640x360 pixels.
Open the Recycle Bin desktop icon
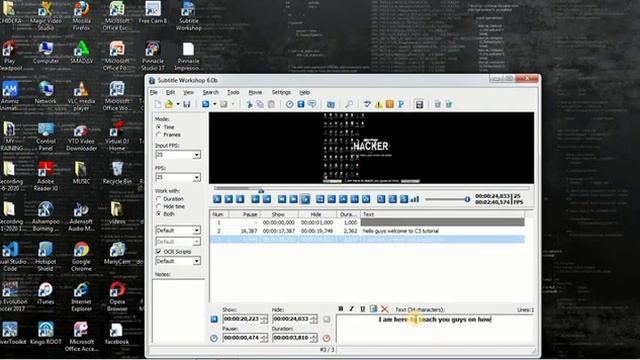[117, 173]
